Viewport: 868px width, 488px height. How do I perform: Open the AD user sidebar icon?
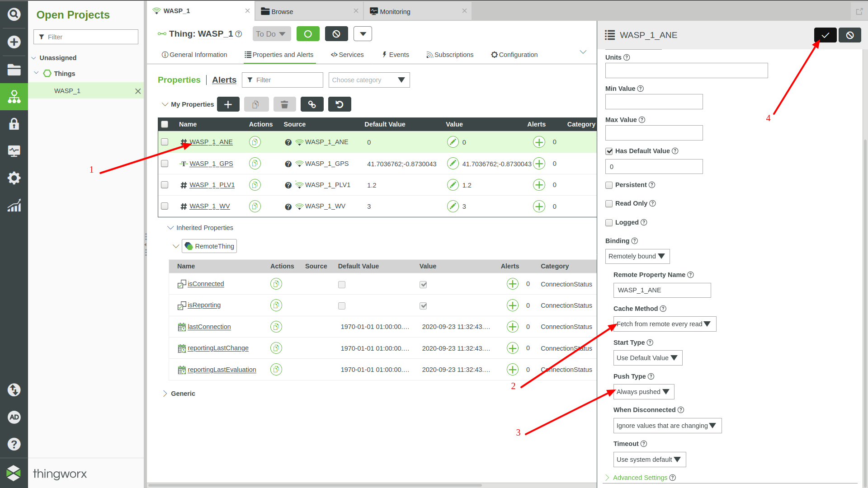(x=14, y=417)
